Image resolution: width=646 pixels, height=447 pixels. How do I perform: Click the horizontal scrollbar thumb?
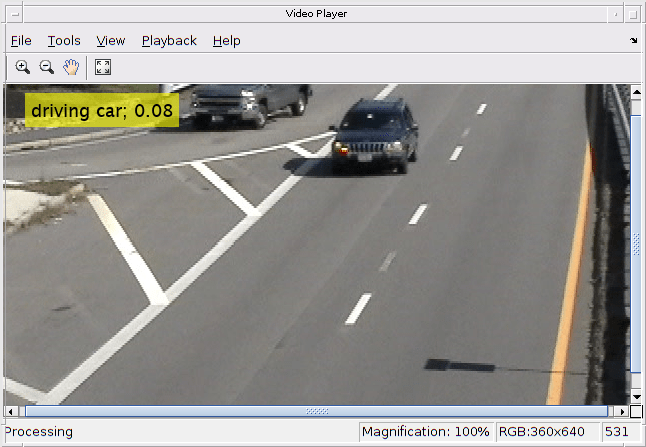coord(316,411)
